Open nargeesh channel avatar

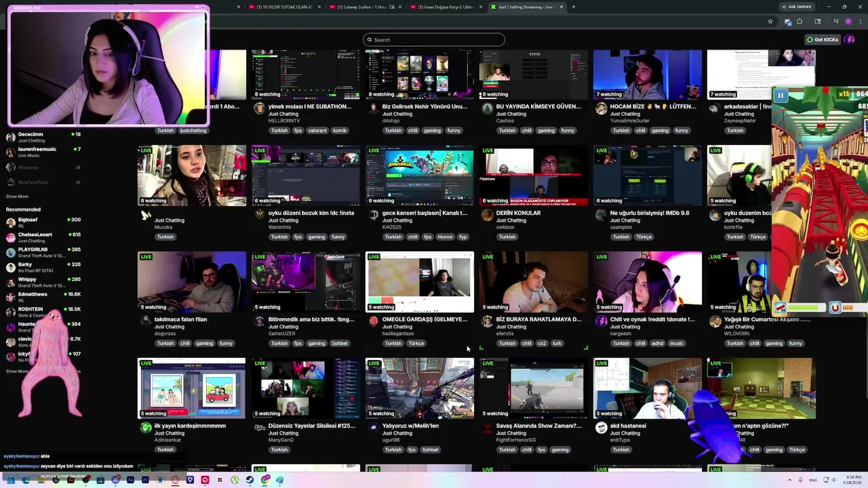point(601,321)
